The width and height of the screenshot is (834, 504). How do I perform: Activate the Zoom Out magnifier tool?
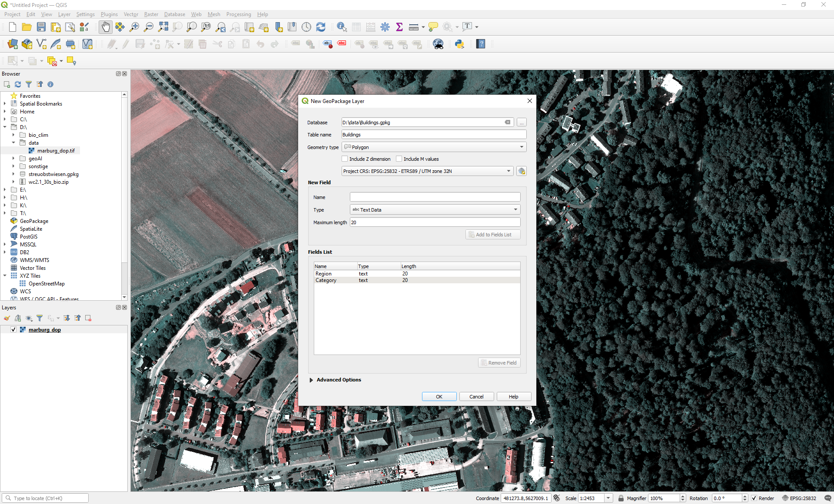(149, 27)
